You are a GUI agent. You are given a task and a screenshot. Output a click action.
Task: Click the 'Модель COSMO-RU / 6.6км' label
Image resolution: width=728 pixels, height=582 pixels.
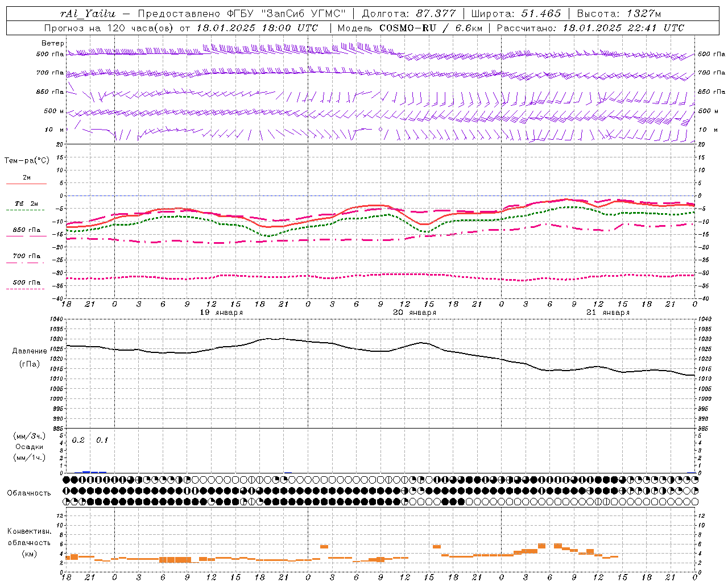tap(409, 28)
